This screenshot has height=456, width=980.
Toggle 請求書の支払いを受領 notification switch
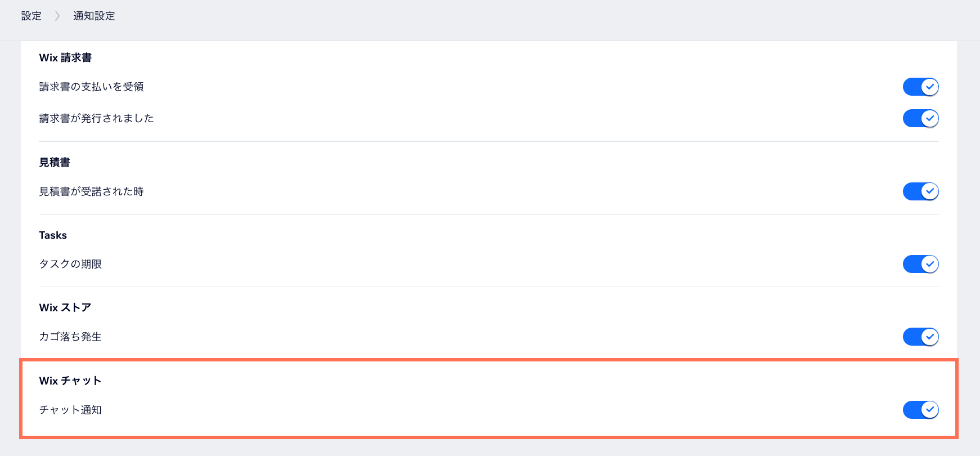(920, 87)
